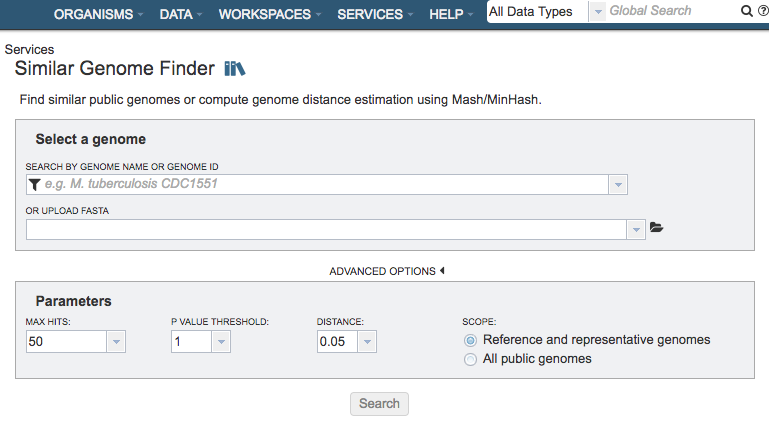The height and width of the screenshot is (427, 769).
Task: Open the P Value Threshold dropdown
Action: pos(221,342)
